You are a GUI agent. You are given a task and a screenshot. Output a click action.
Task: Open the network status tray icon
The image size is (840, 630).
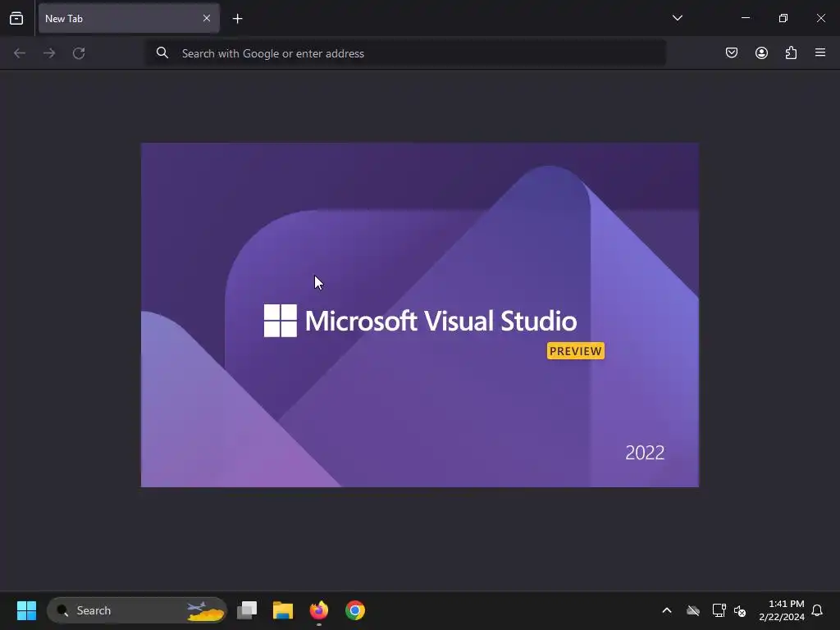click(x=719, y=610)
